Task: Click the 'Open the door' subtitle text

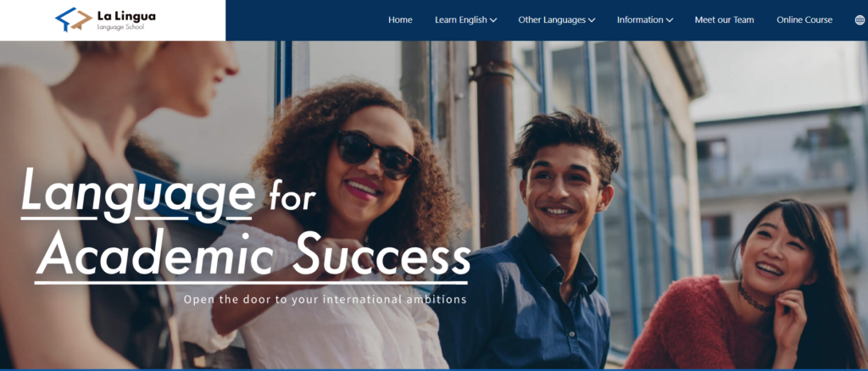Action: (325, 300)
